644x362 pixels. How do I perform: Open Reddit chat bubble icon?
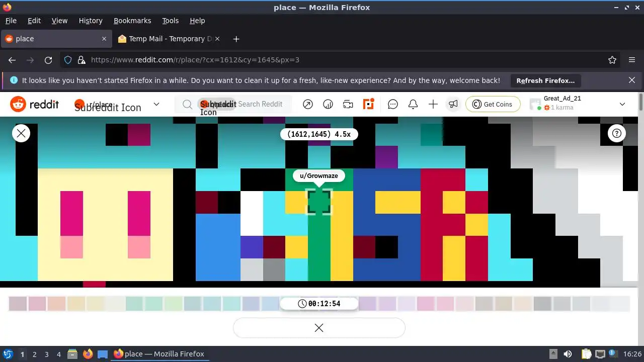point(393,104)
